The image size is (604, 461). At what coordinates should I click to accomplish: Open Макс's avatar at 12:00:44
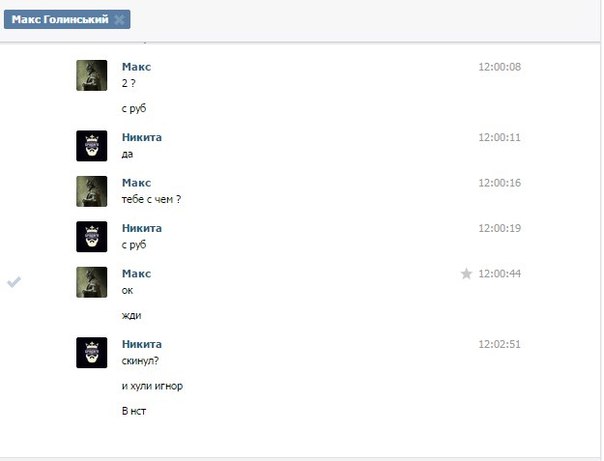click(92, 282)
